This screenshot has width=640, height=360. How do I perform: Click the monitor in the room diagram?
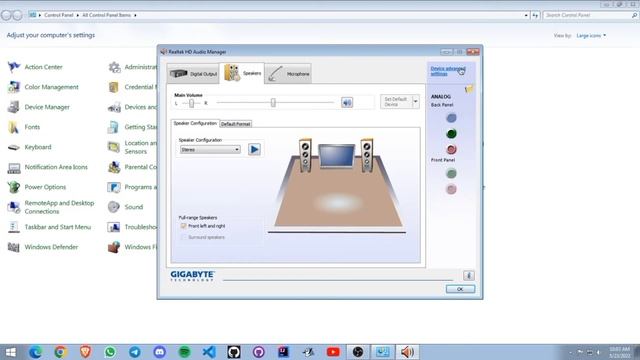click(337, 156)
